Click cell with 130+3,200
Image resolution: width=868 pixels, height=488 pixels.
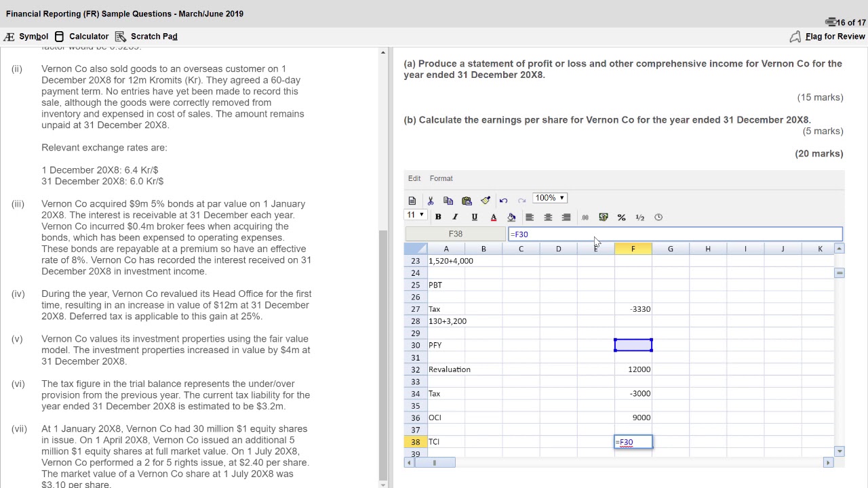pyautogui.click(x=446, y=321)
